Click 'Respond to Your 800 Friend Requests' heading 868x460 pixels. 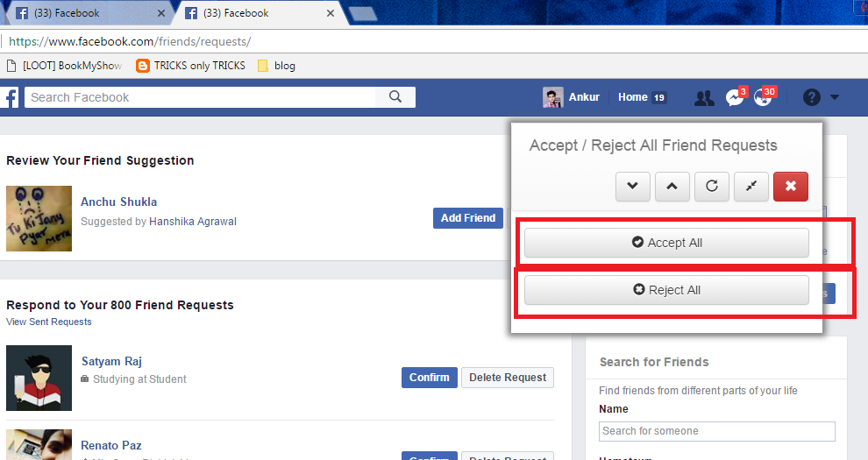(x=120, y=305)
